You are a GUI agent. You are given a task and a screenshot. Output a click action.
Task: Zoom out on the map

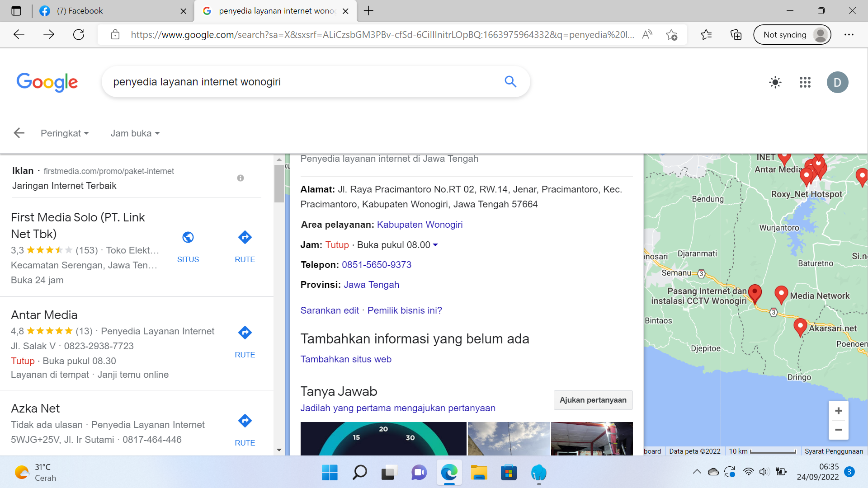838,430
